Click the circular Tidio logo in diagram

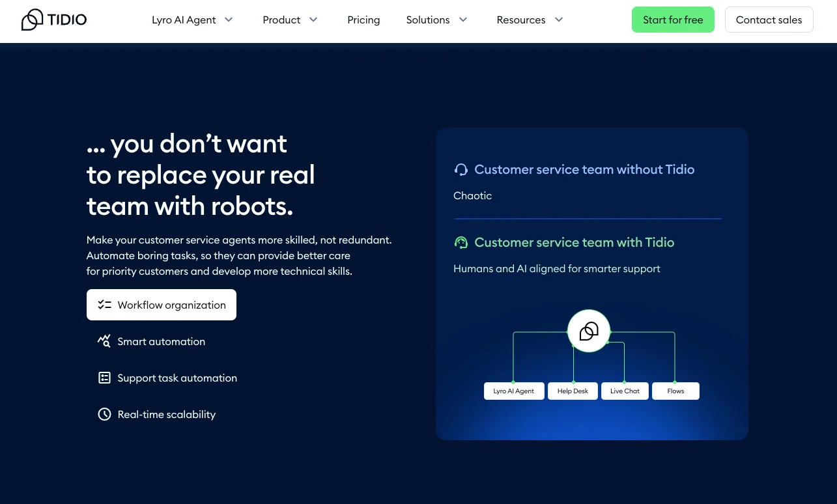(589, 331)
